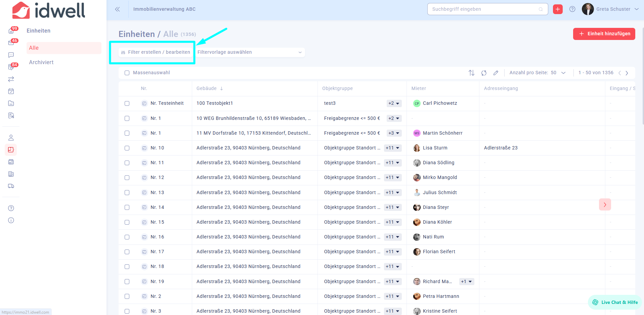This screenshot has height=315, width=644.
Task: Open the home icon in the sidebar
Action: 11,31
